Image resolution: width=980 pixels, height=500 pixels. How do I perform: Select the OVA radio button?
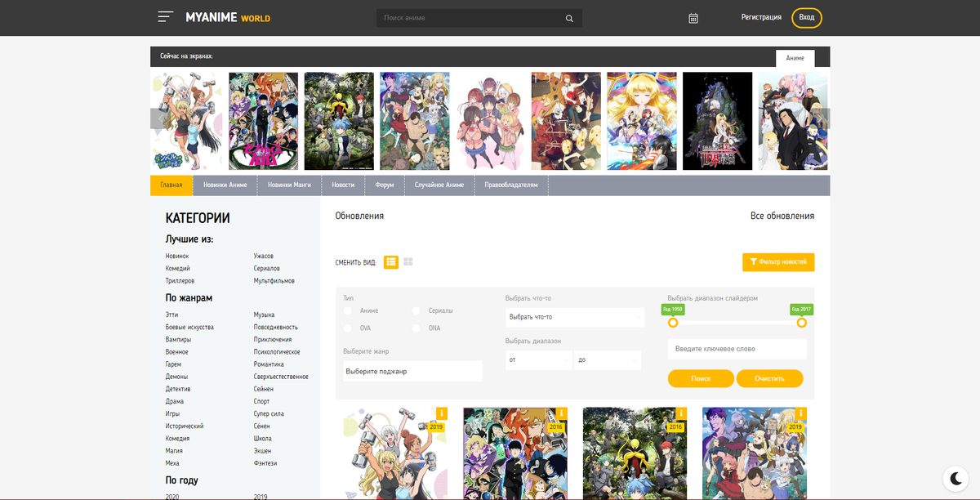(x=346, y=328)
